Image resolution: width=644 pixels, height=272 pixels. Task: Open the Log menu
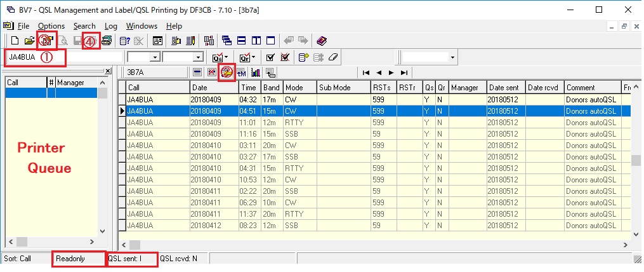[111, 26]
